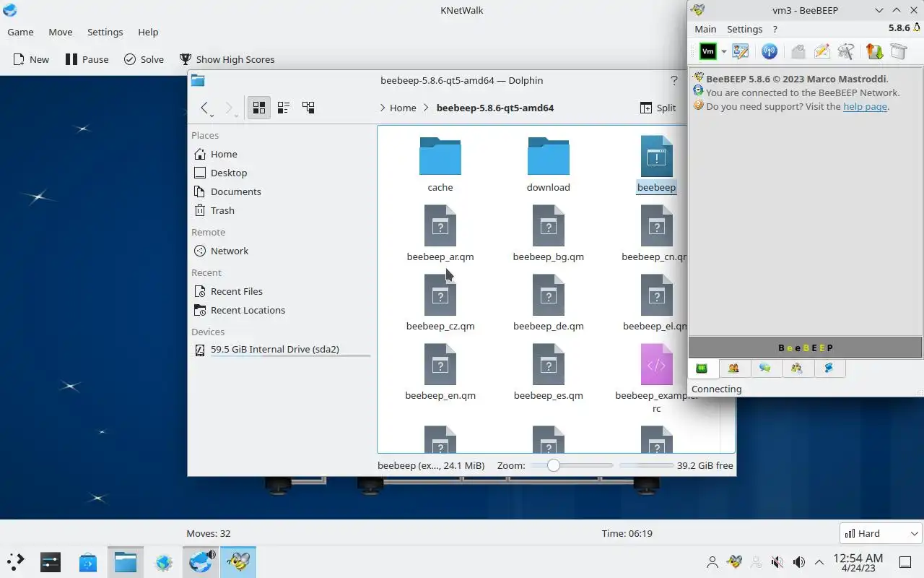This screenshot has width=924, height=578.
Task: Click the grayed envelope message icon in BeeBEEP
Action: [x=798, y=51]
